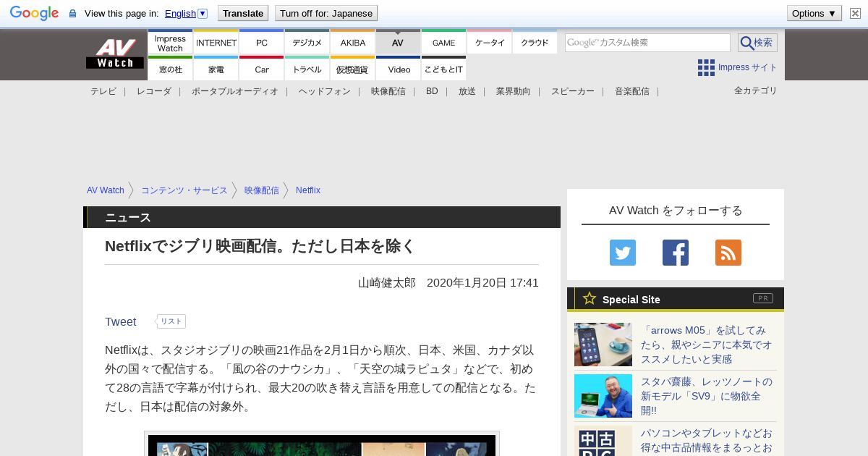Open the INTERNET Watch tab
This screenshot has height=456, width=868.
(x=216, y=43)
